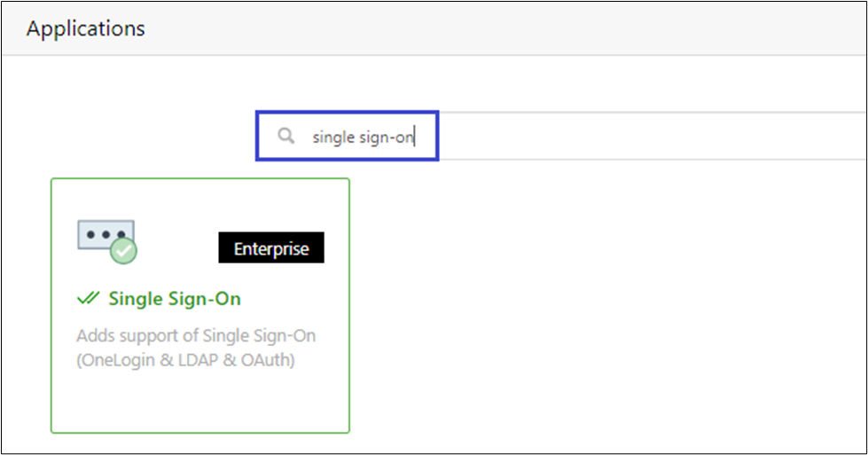Click the magnifier search icon
The image size is (868, 455).
tap(285, 136)
